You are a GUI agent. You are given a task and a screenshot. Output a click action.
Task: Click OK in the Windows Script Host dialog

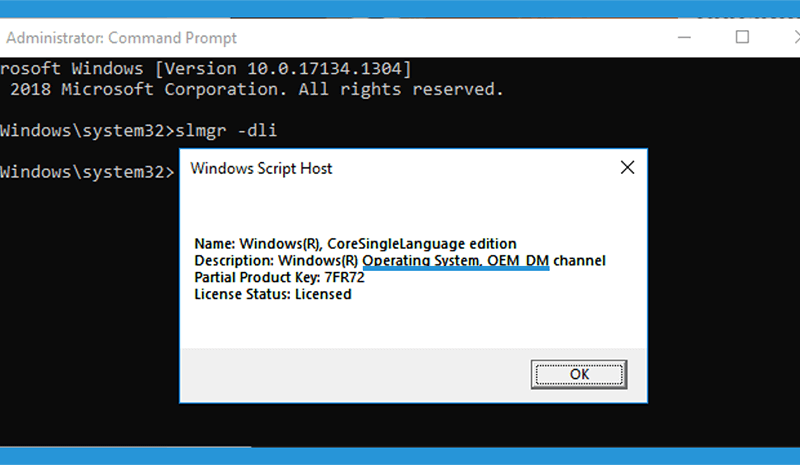click(x=579, y=374)
